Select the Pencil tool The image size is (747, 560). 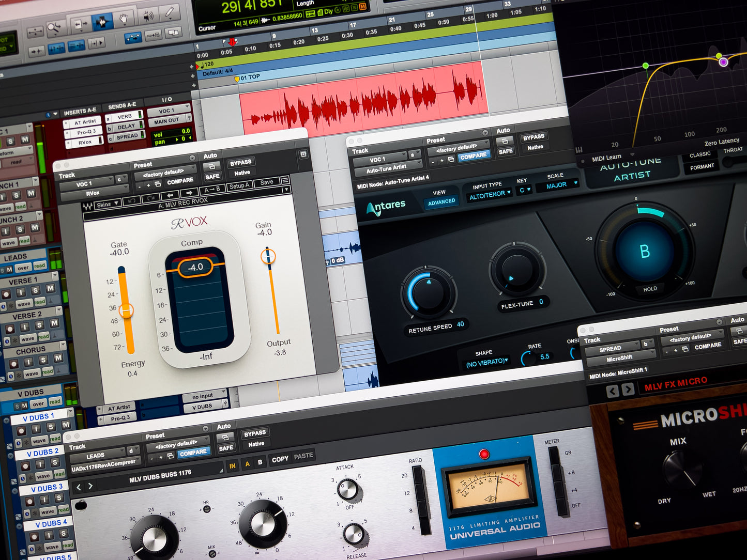pos(170,12)
